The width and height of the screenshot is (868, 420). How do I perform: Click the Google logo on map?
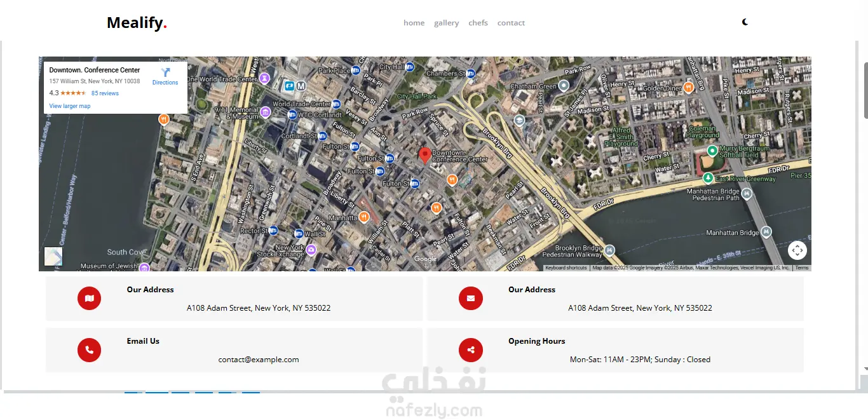pos(425,259)
